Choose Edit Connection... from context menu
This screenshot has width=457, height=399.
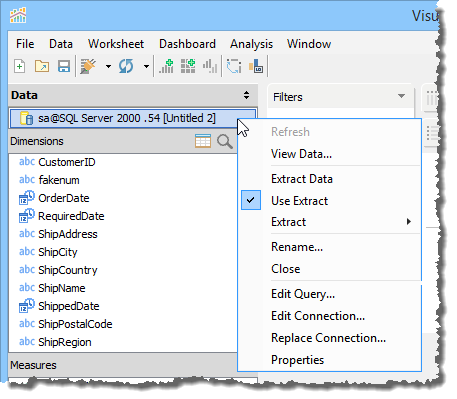318,316
